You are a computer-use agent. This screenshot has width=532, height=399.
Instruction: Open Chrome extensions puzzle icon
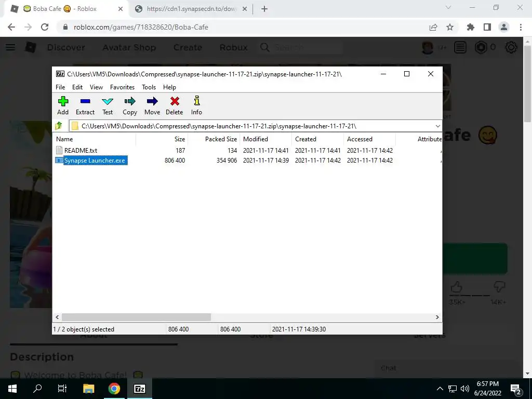tap(471, 27)
